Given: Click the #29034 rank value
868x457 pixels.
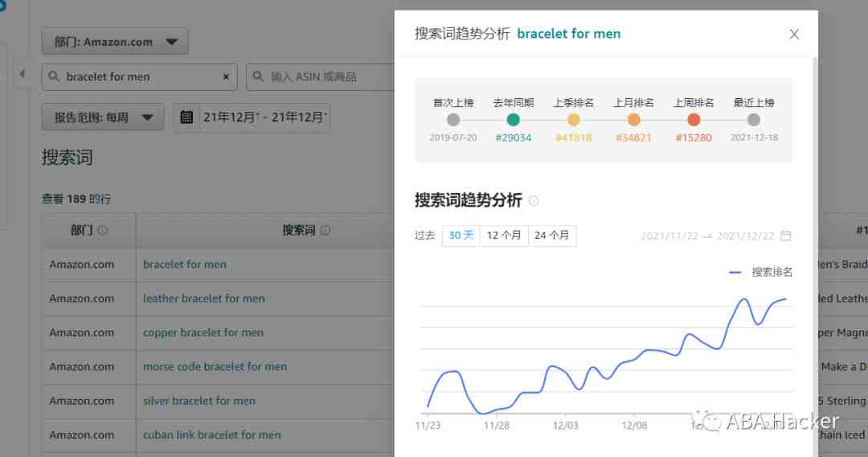Looking at the screenshot, I should tap(513, 138).
